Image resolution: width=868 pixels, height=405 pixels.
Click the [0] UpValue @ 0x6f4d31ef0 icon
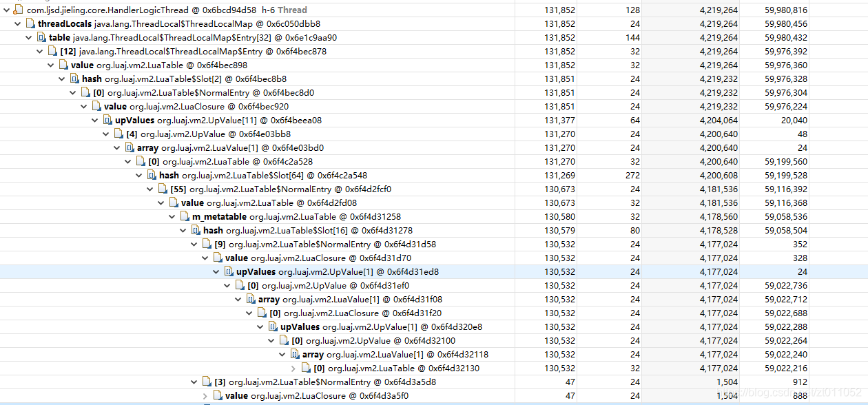tap(238, 286)
